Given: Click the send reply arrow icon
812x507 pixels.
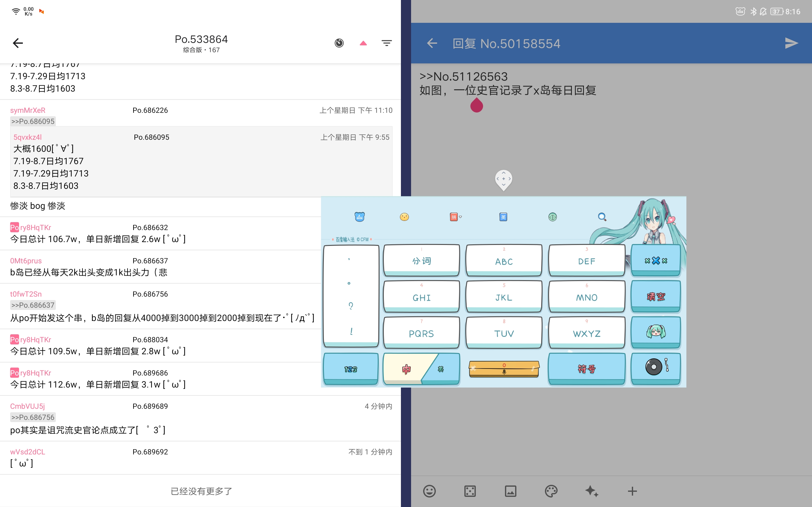Looking at the screenshot, I should (791, 43).
